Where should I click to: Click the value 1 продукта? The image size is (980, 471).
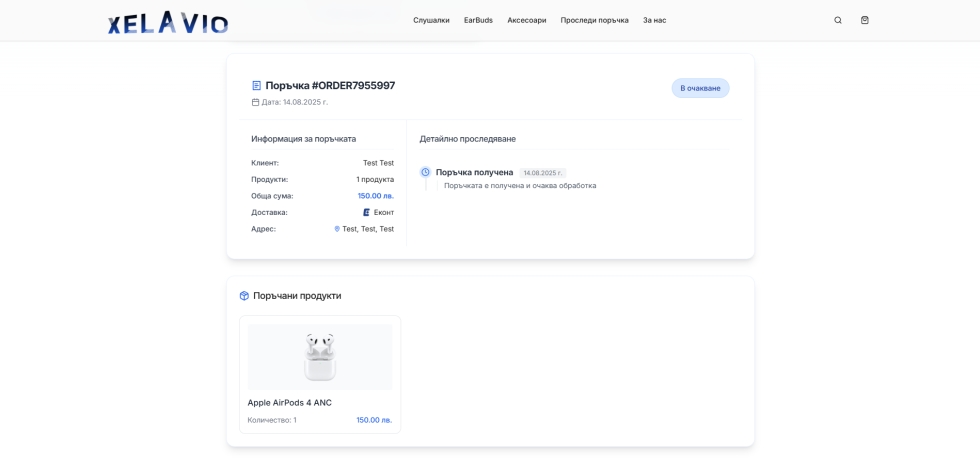coord(375,179)
